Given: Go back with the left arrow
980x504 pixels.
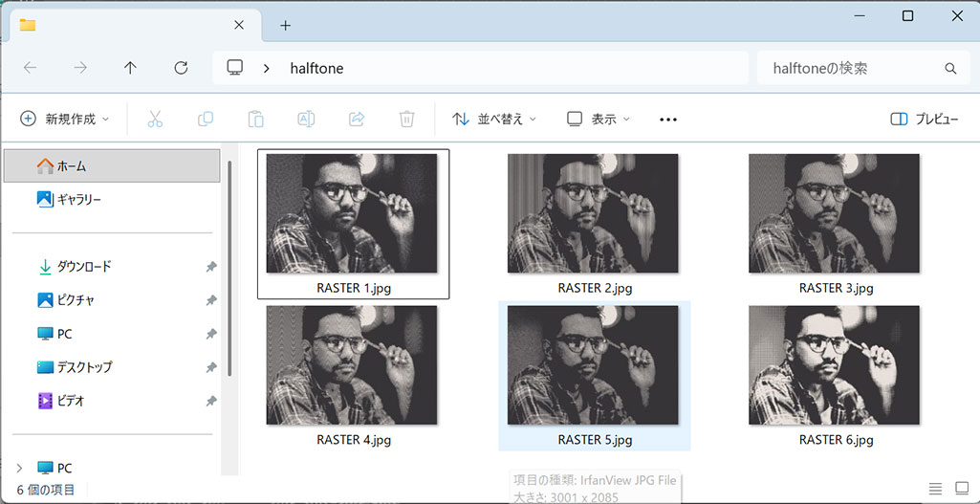Looking at the screenshot, I should 30,68.
